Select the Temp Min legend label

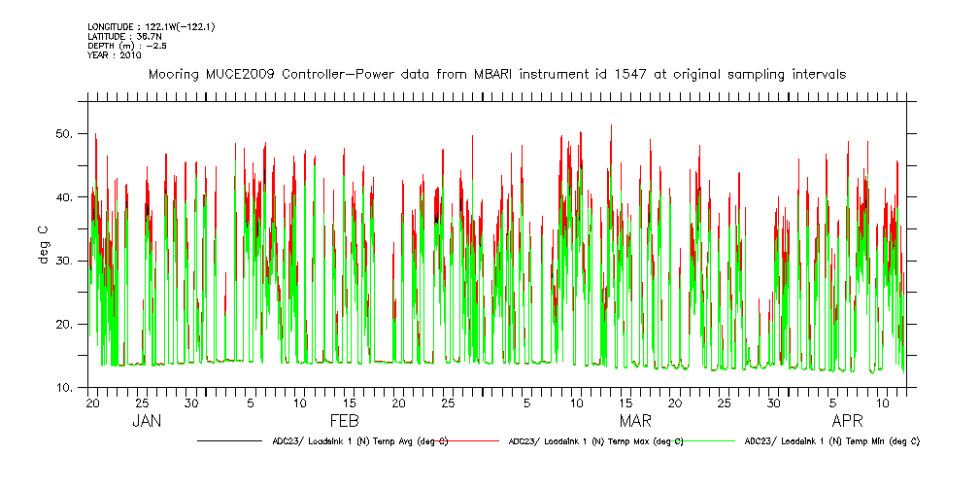[831, 440]
